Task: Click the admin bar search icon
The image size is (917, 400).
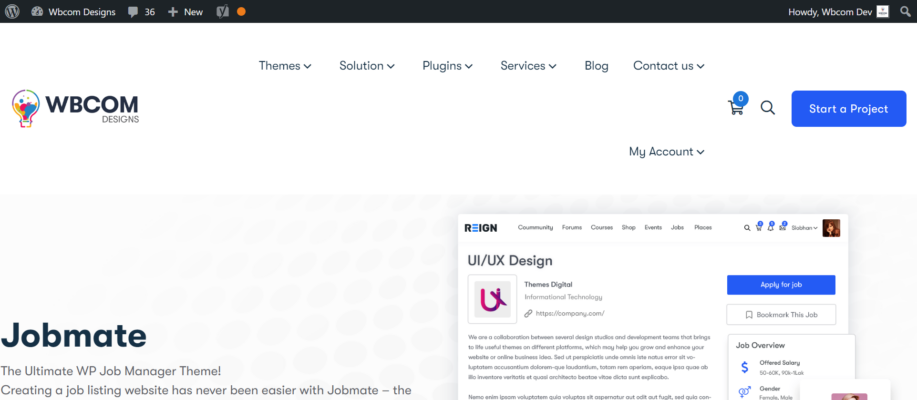Action: click(x=905, y=12)
